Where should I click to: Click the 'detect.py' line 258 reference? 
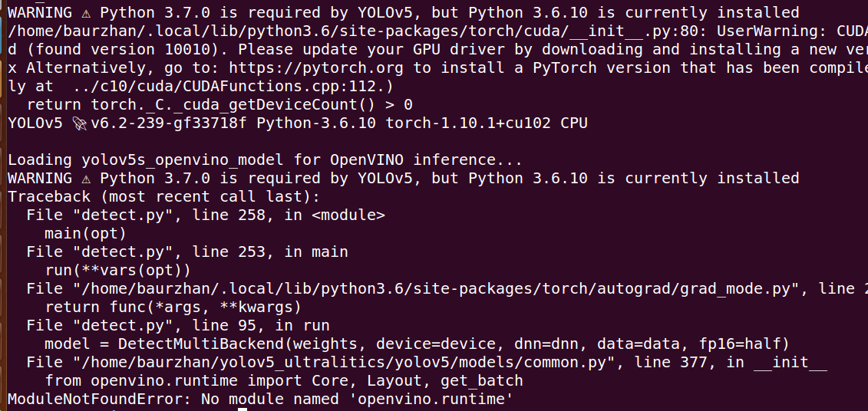point(206,215)
